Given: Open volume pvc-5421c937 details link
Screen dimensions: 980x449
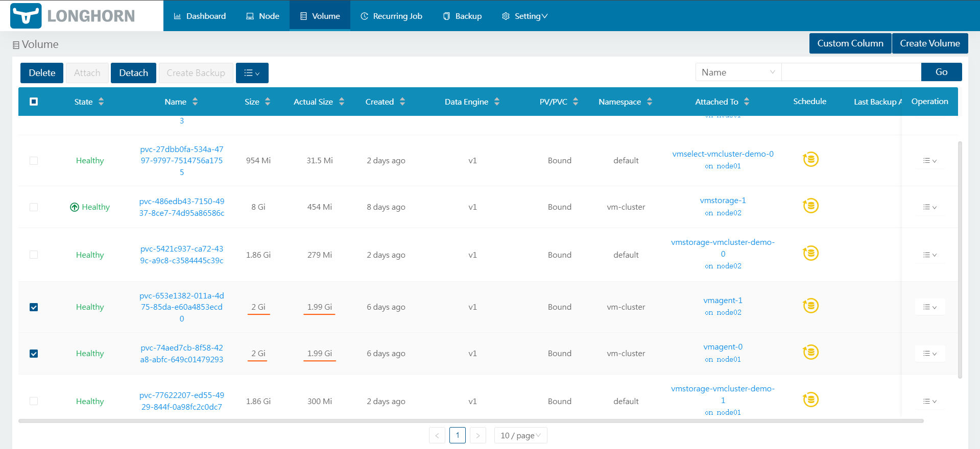Looking at the screenshot, I should (182, 255).
